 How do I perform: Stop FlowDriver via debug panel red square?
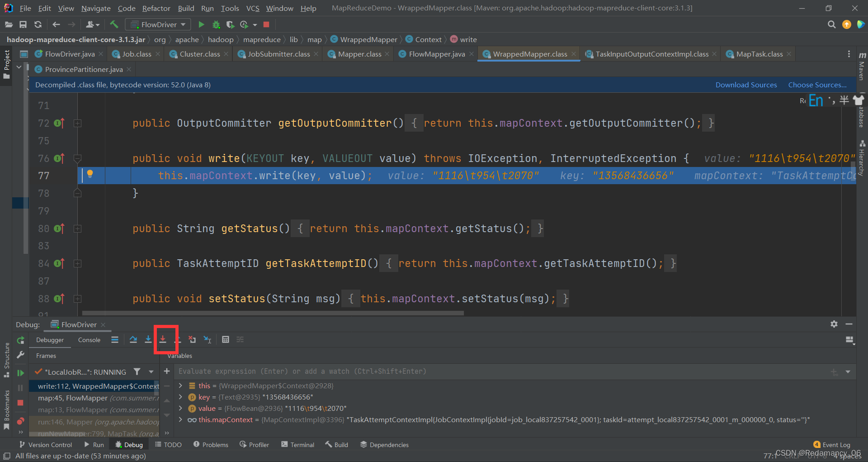tap(20, 403)
